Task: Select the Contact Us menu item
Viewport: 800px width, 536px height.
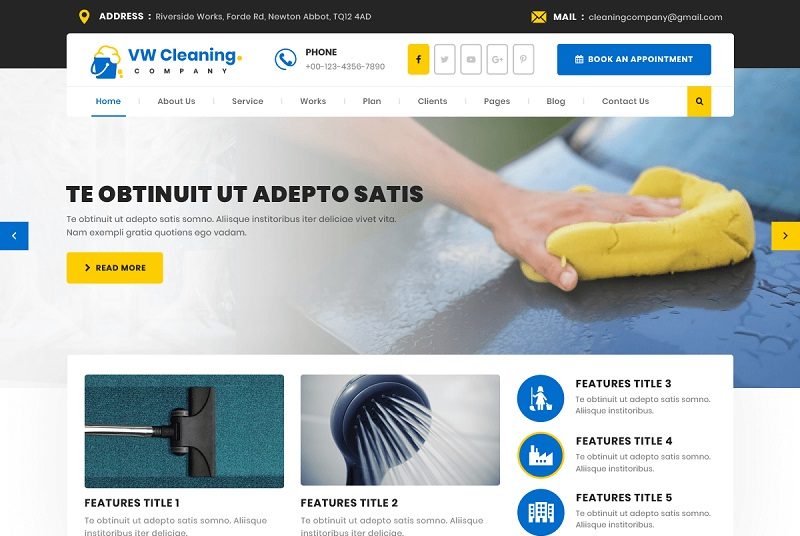Action: pos(626,101)
